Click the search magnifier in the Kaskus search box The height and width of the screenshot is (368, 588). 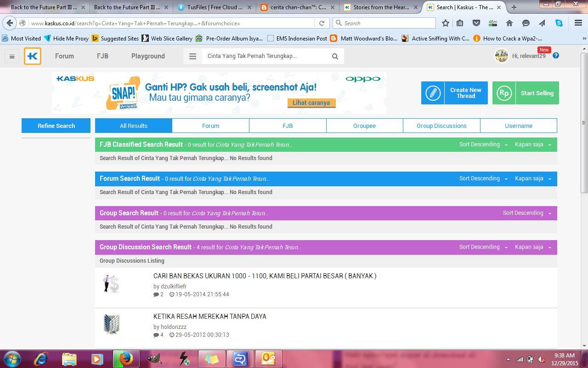click(335, 56)
